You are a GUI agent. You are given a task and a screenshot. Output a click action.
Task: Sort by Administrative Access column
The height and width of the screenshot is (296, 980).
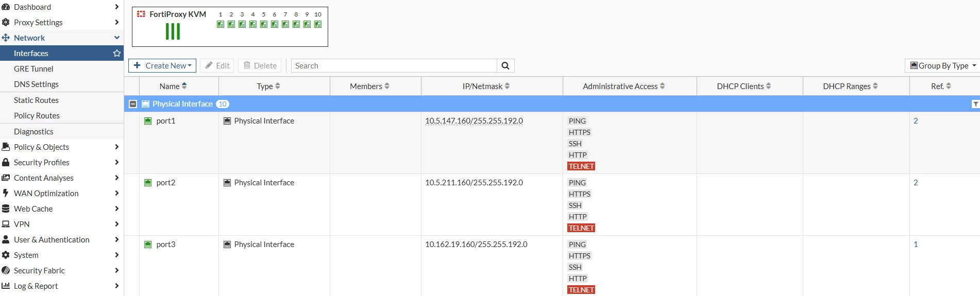click(623, 86)
